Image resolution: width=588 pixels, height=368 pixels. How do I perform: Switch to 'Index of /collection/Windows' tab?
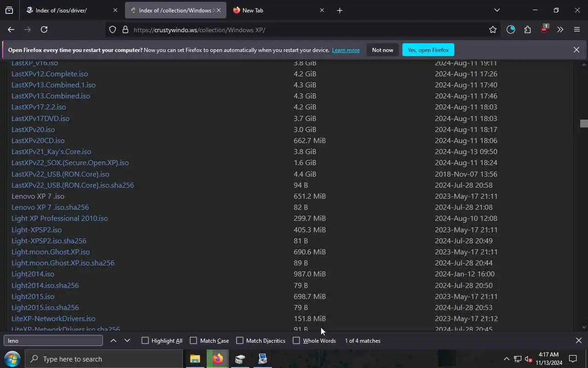point(175,10)
